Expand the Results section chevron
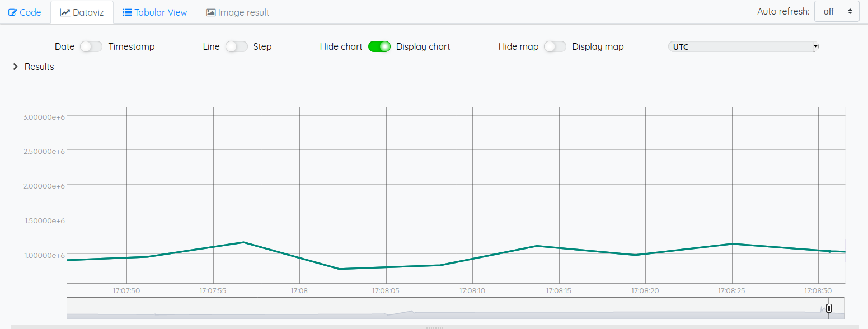The width and height of the screenshot is (868, 329). coord(15,67)
